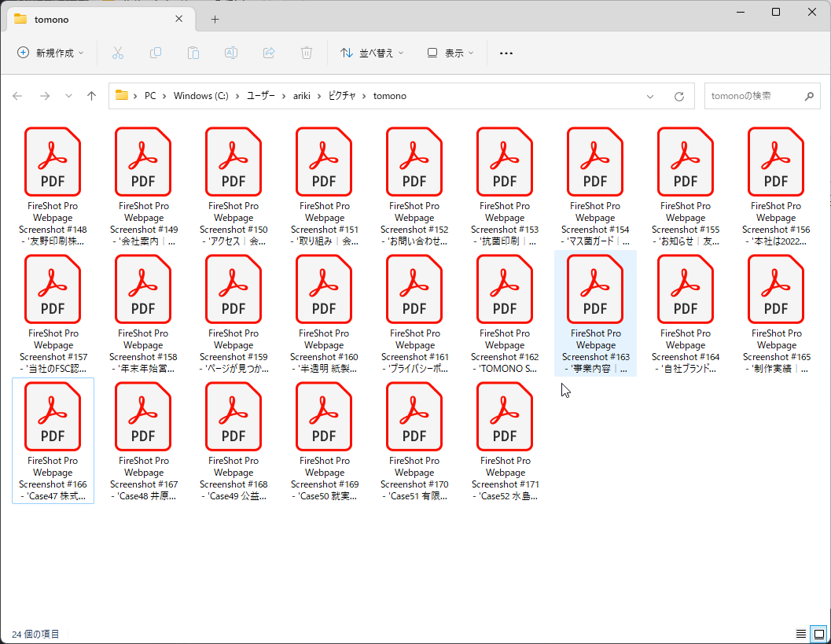Select the Rename icon
831x644 pixels.
tap(230, 53)
